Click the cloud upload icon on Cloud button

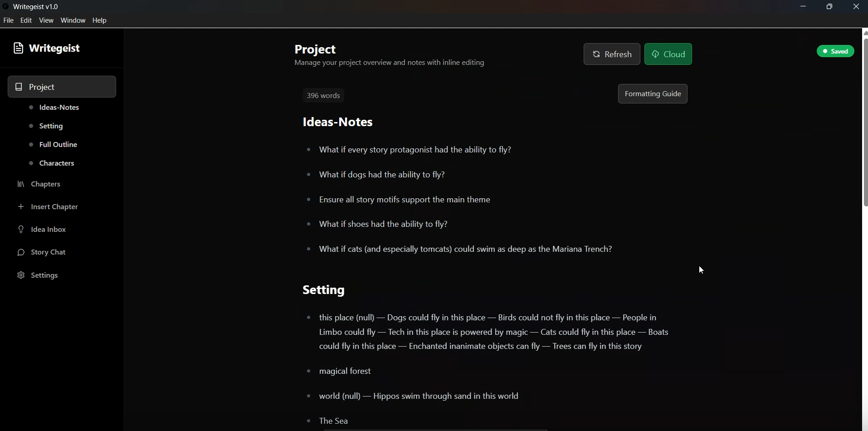pos(655,54)
